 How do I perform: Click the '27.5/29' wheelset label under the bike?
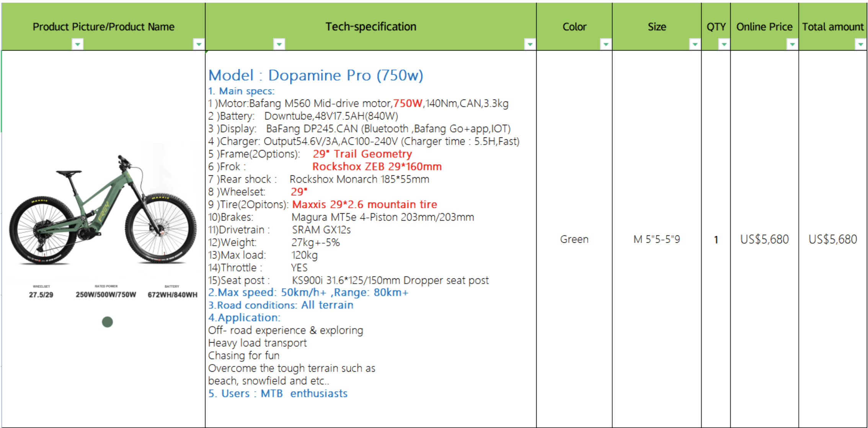tap(41, 295)
